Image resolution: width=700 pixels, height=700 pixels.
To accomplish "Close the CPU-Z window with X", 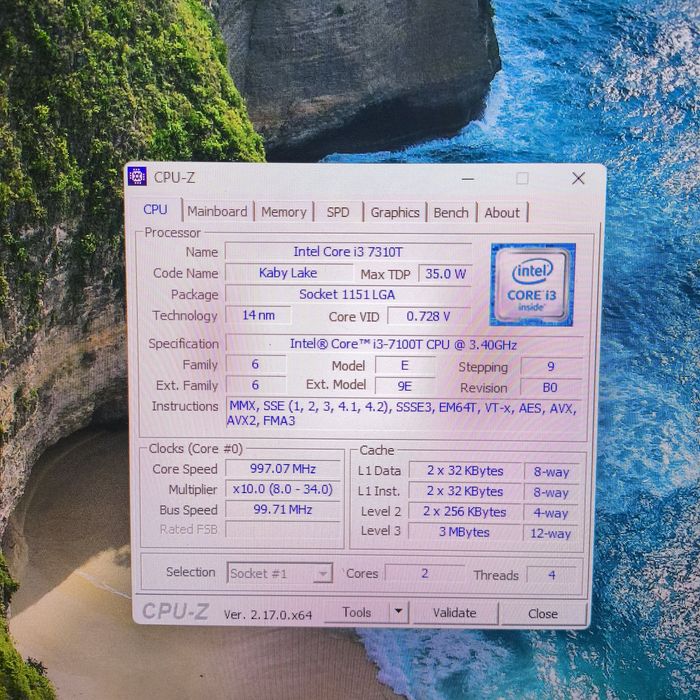I will click(x=579, y=179).
